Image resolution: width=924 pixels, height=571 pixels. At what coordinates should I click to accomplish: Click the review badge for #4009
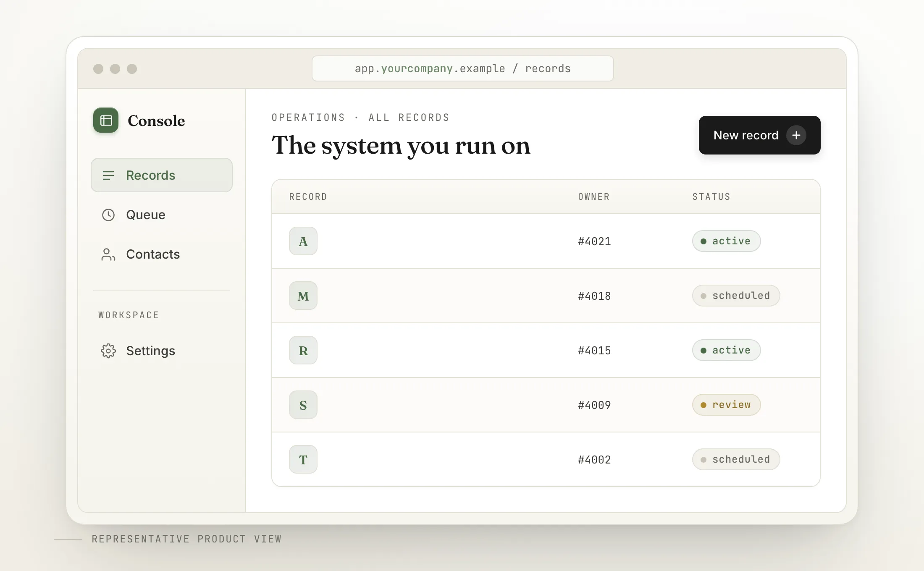tap(727, 405)
